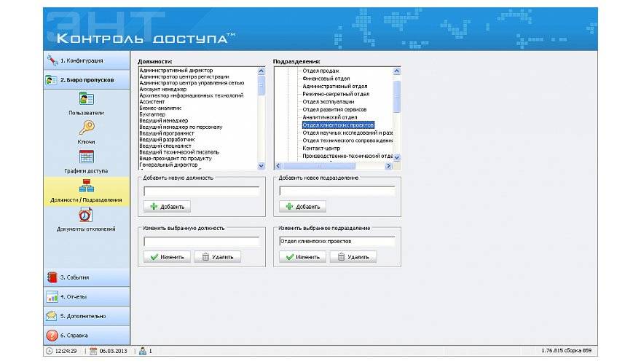
Task: Select Должности / Подразделения icon
Action: click(86, 186)
